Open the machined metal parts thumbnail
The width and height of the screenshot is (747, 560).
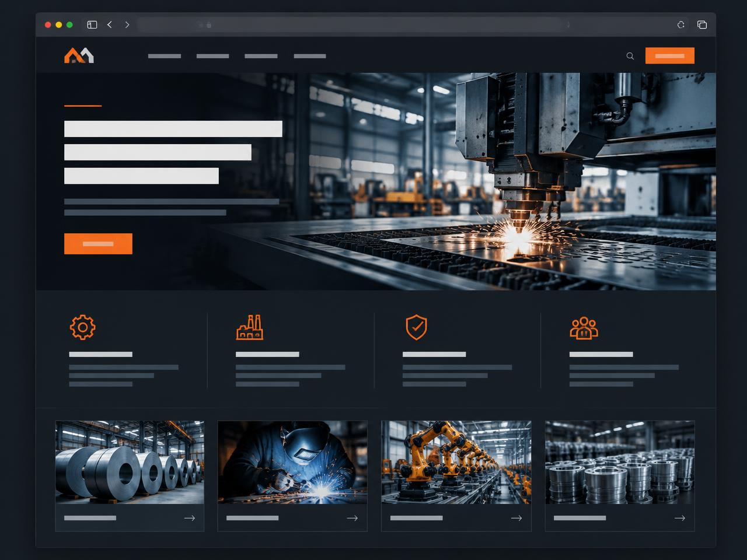click(620, 462)
